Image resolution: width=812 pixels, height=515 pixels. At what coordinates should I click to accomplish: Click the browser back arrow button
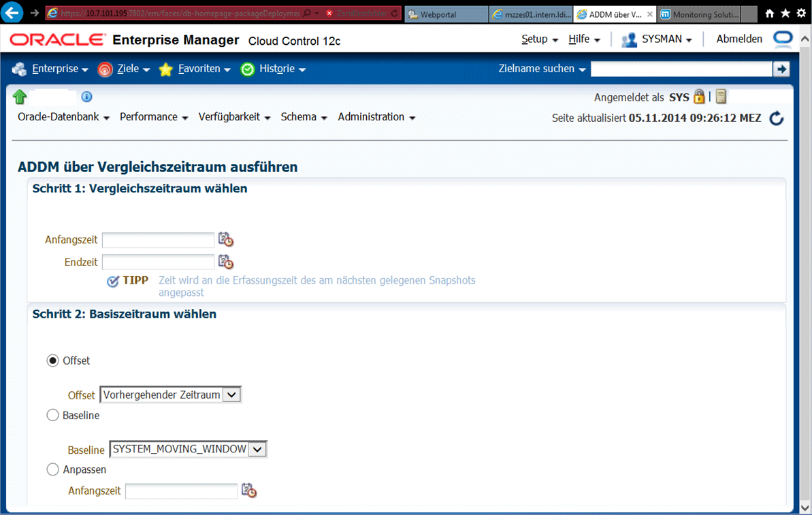coord(13,13)
